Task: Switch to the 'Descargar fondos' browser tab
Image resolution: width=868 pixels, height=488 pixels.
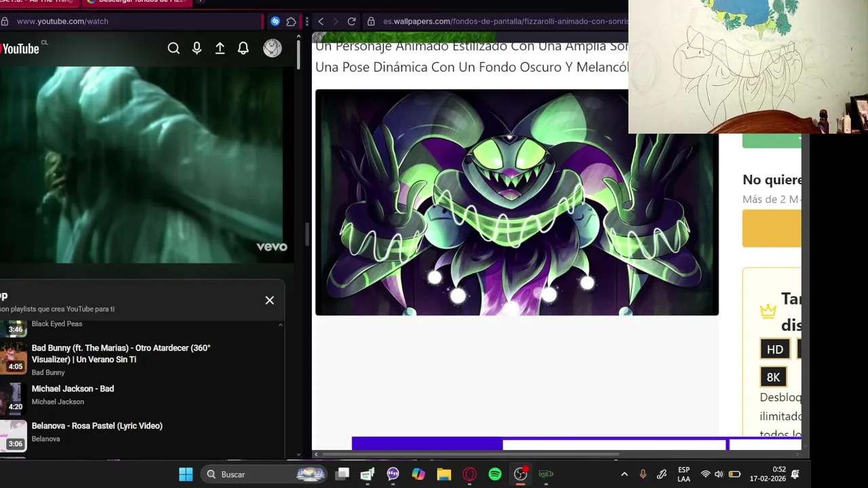Action: [138, 2]
